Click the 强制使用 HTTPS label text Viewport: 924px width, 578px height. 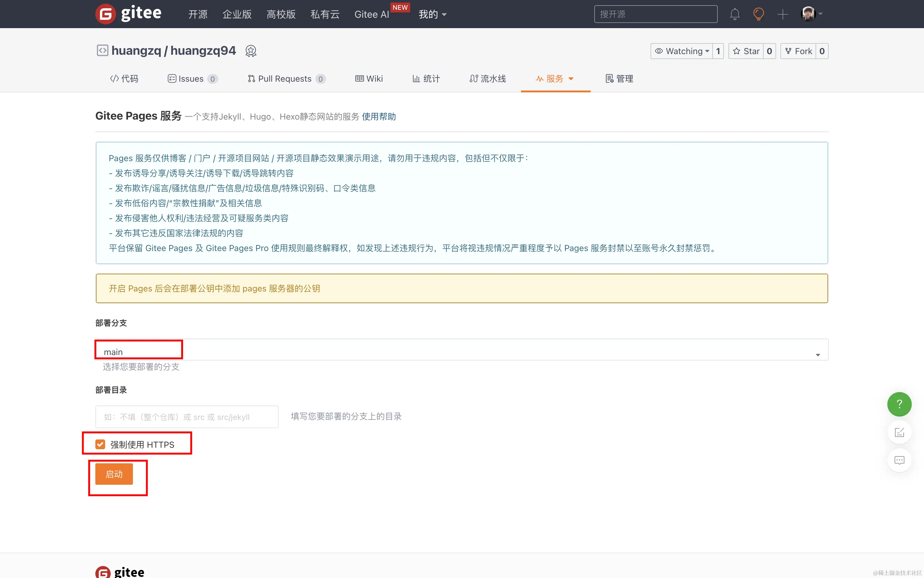pos(142,445)
